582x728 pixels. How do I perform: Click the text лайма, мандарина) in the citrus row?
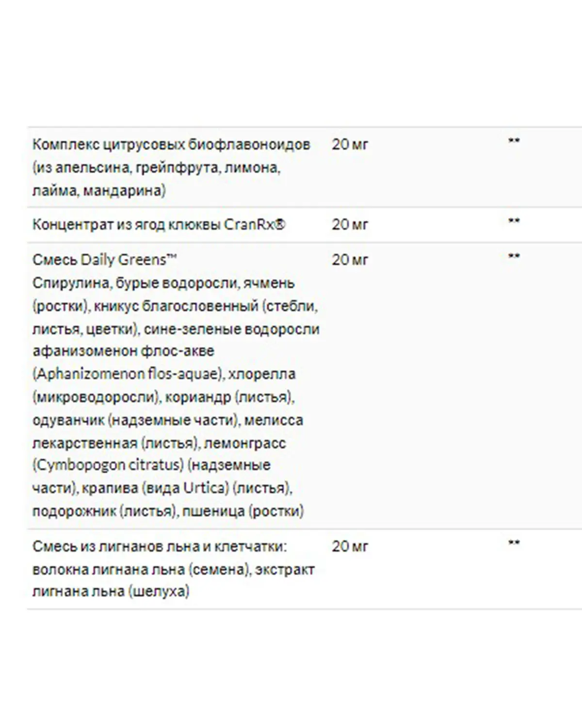coord(99,190)
